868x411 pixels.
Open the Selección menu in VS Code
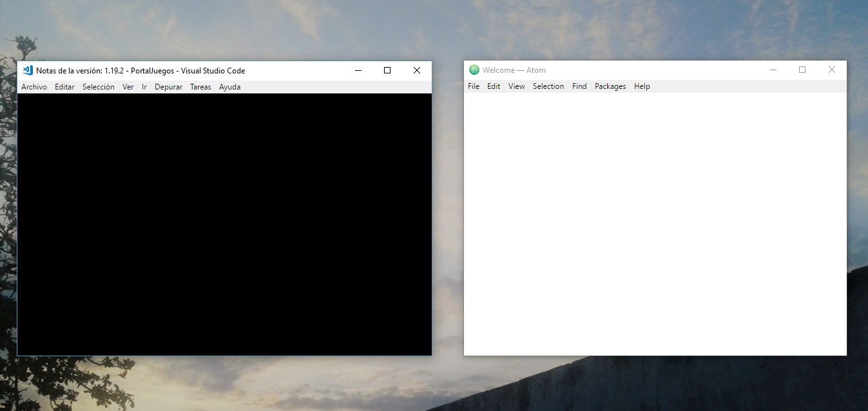tap(98, 86)
